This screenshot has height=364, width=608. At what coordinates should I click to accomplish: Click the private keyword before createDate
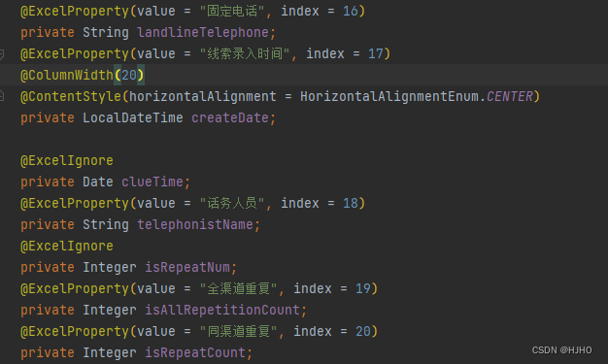click(x=48, y=117)
